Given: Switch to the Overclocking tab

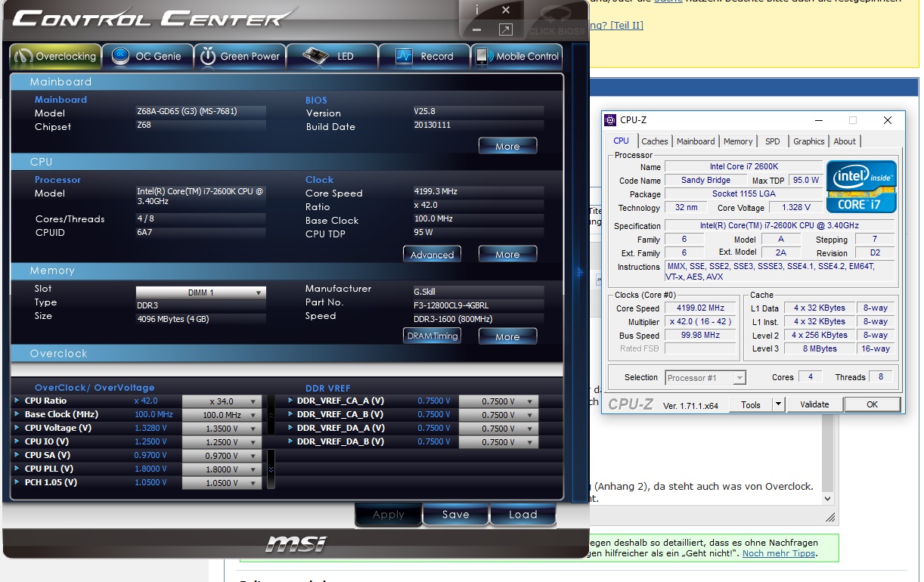Looking at the screenshot, I should [x=55, y=56].
